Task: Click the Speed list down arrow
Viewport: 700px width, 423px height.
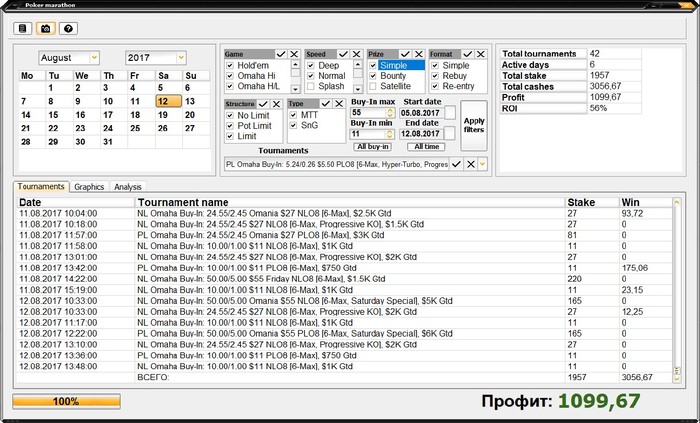Action: click(x=358, y=89)
